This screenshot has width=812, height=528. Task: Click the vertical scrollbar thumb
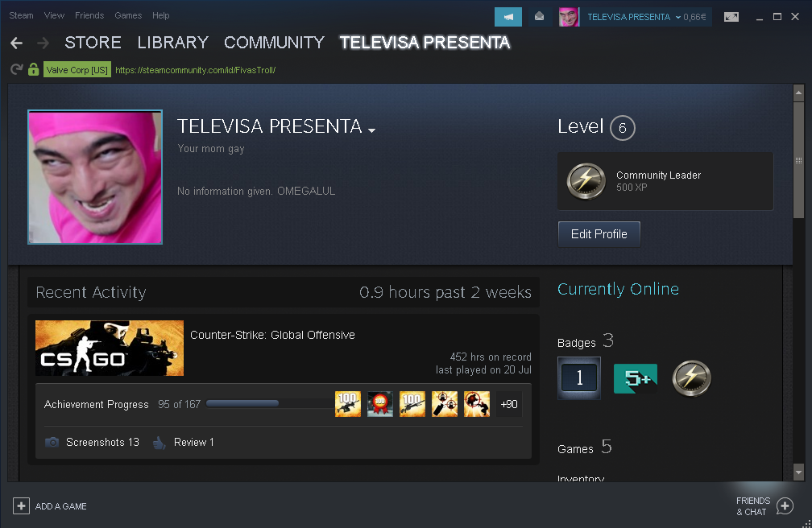[798, 160]
